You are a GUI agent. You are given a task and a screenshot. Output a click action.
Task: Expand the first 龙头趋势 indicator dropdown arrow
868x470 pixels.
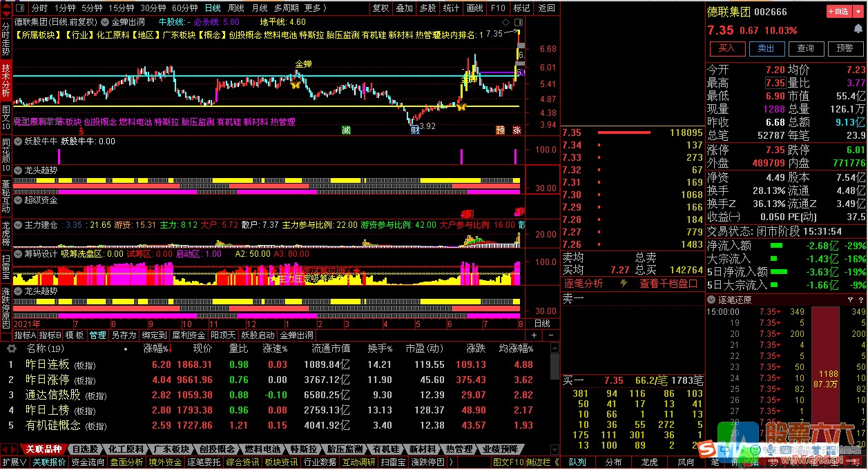coord(18,169)
